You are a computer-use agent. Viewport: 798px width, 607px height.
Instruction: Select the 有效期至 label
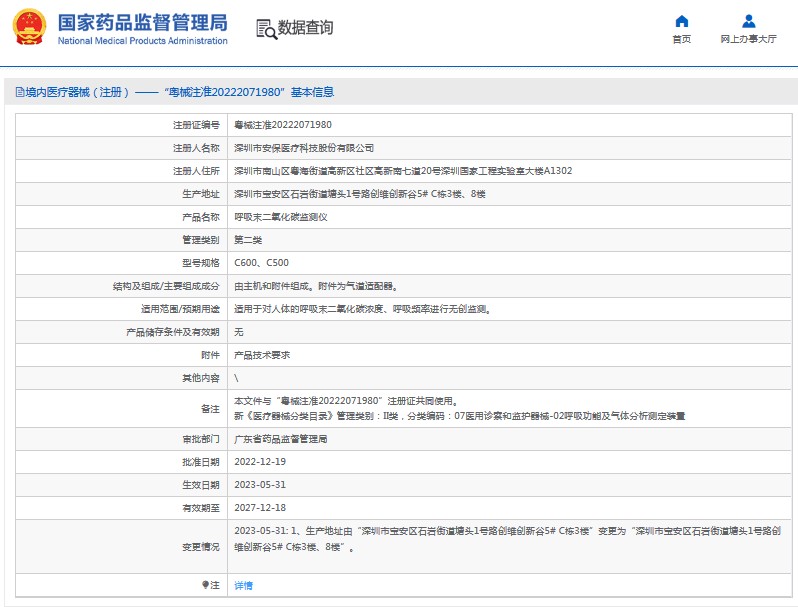[201, 508]
